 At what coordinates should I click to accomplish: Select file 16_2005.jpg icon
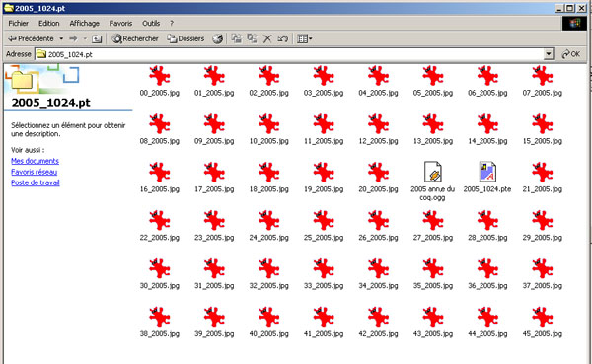point(159,172)
